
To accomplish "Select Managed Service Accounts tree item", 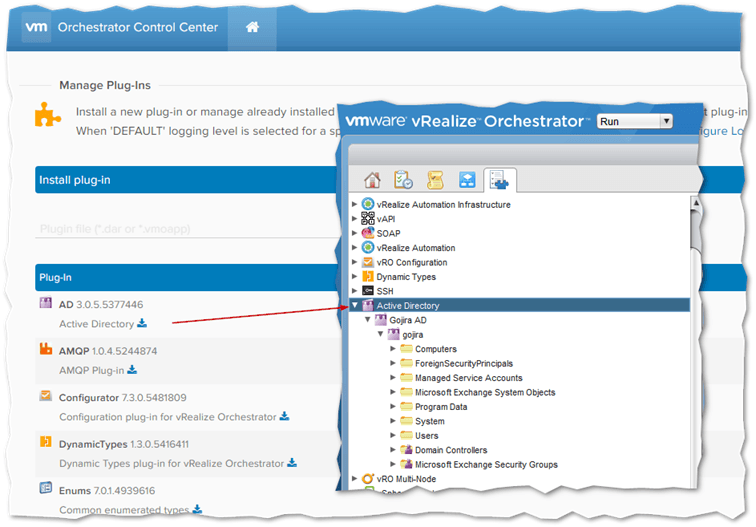I will [469, 378].
